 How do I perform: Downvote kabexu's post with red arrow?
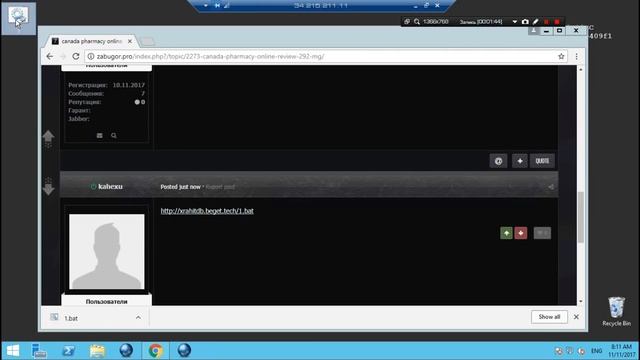521,233
